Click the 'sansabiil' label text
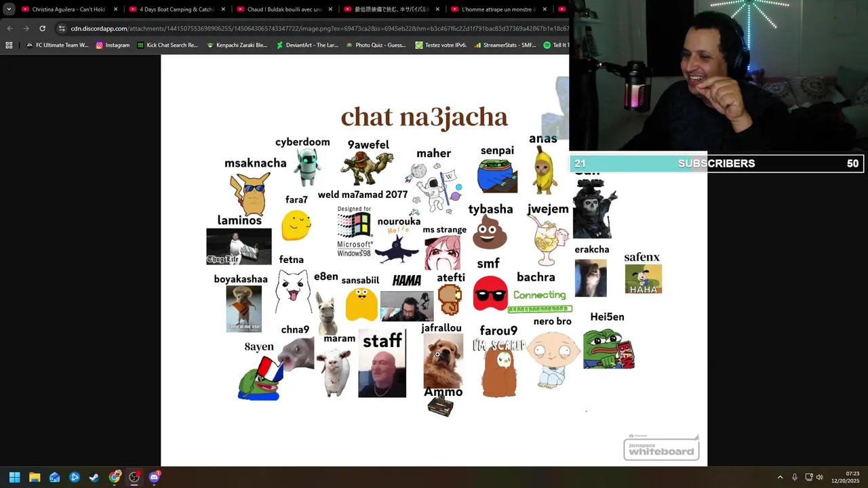868x488 pixels. click(x=360, y=281)
